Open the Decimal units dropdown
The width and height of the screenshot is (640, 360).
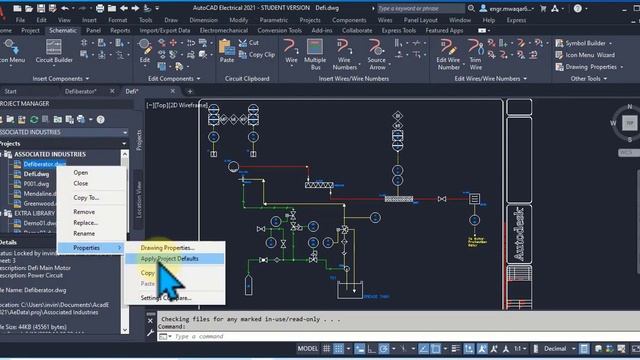pyautogui.click(x=560, y=349)
